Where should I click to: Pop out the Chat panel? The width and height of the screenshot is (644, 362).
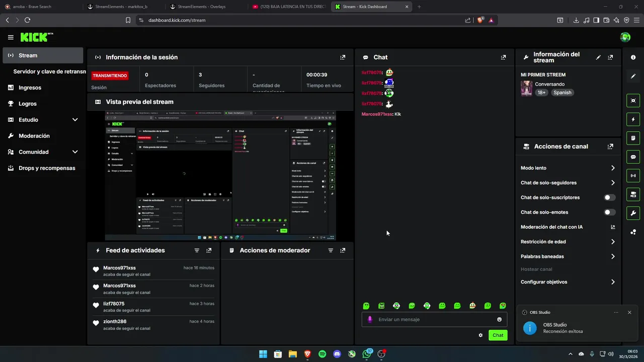tap(503, 57)
